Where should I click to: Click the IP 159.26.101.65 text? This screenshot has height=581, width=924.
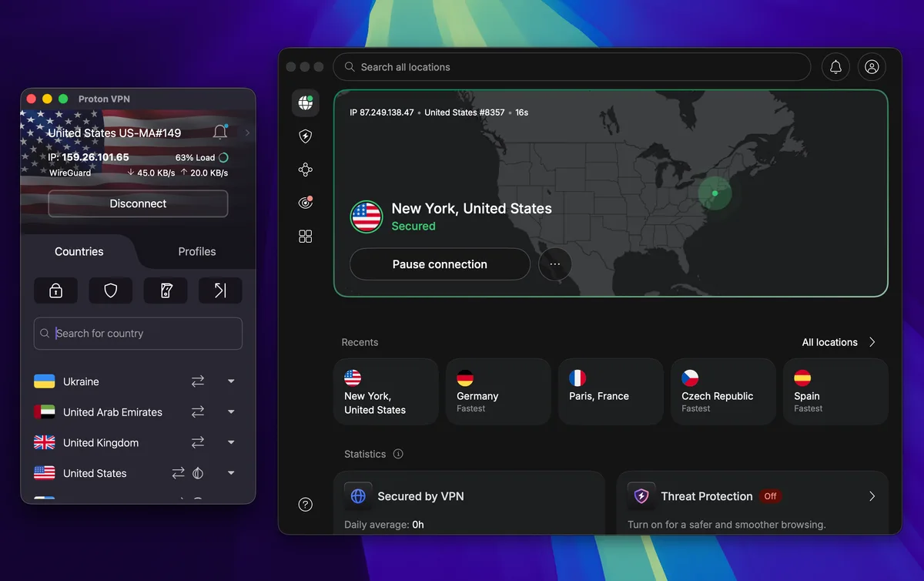click(x=89, y=157)
